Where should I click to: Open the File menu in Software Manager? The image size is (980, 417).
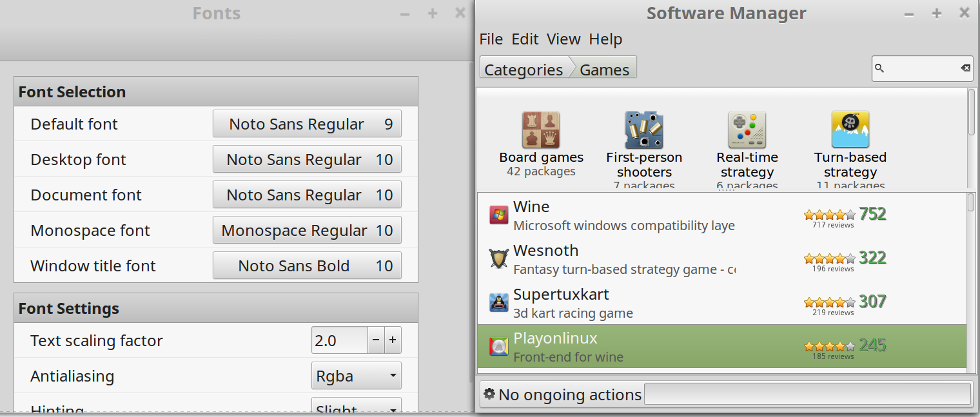point(491,39)
